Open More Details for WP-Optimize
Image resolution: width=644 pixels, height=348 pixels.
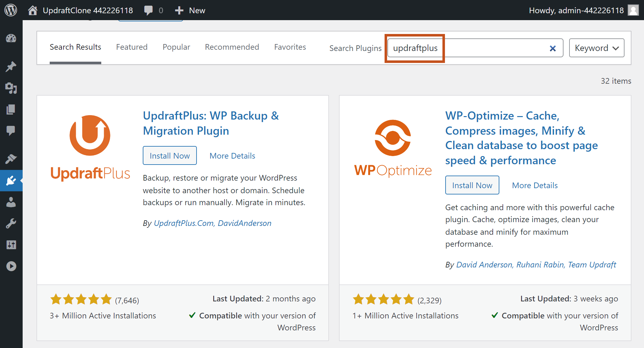[535, 185]
